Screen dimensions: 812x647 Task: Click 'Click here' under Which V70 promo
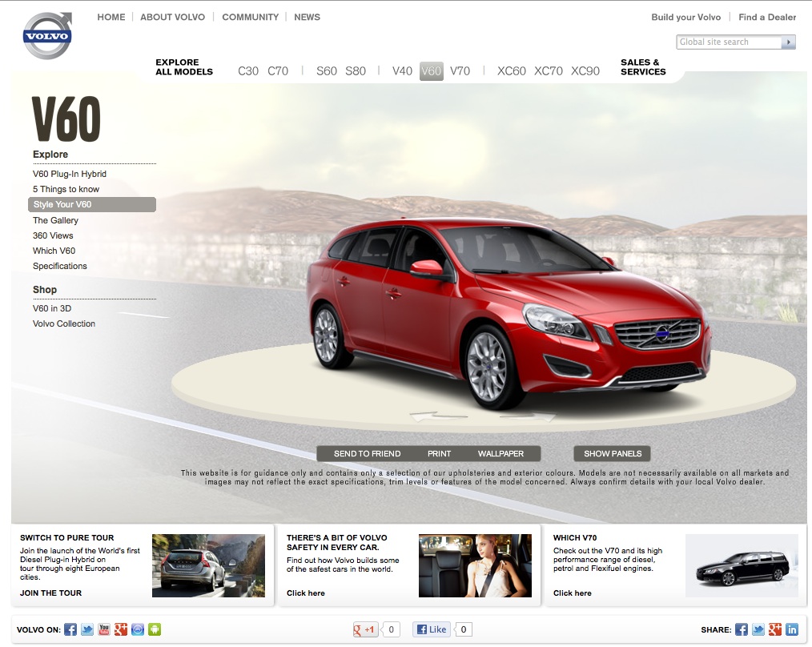(x=573, y=593)
